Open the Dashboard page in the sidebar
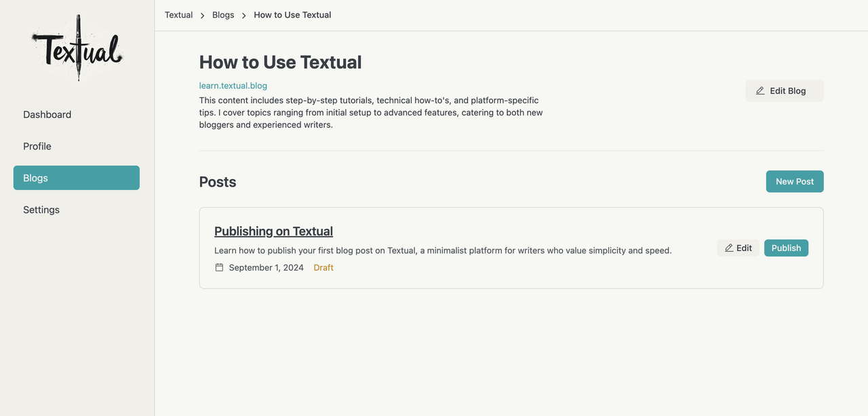The image size is (868, 416). [x=77, y=115]
